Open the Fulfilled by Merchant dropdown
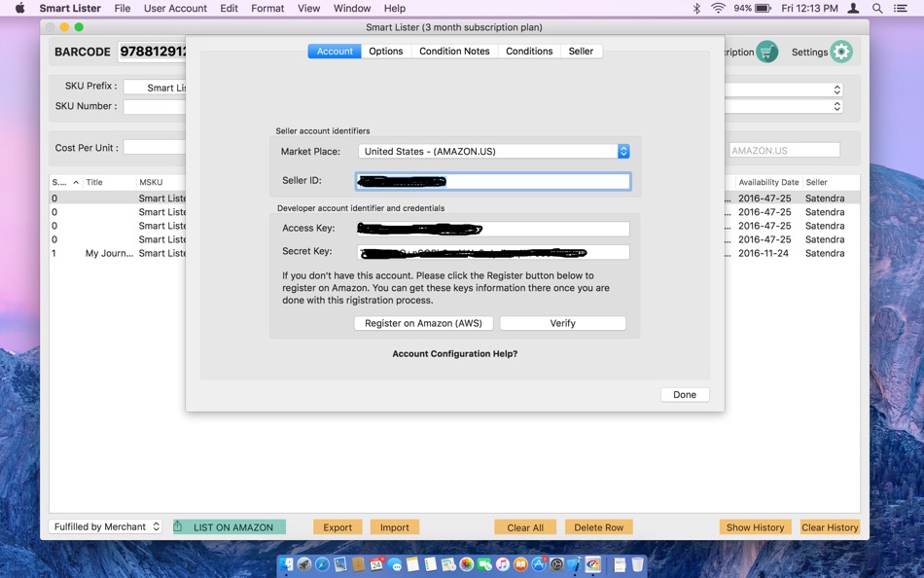The width and height of the screenshot is (924, 578). pyautogui.click(x=105, y=526)
